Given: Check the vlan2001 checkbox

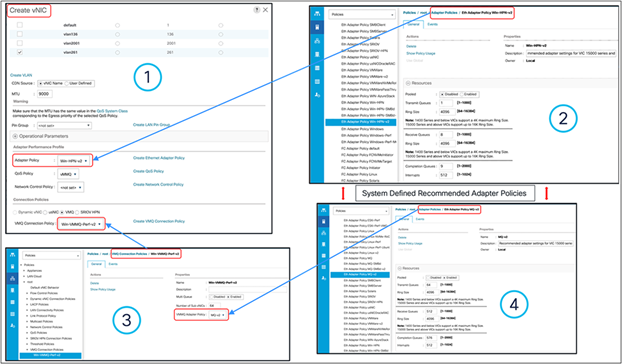Looking at the screenshot, I should (20, 43).
